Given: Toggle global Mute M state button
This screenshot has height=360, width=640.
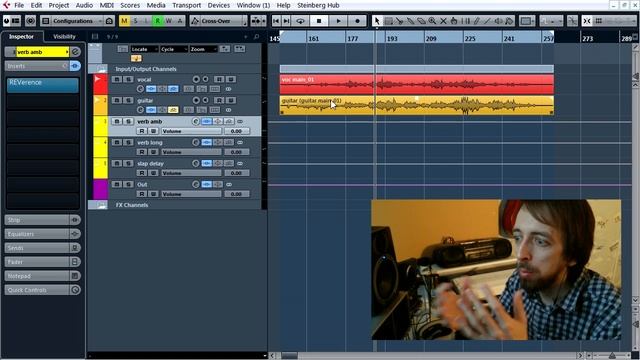Looking at the screenshot, I should (x=124, y=21).
